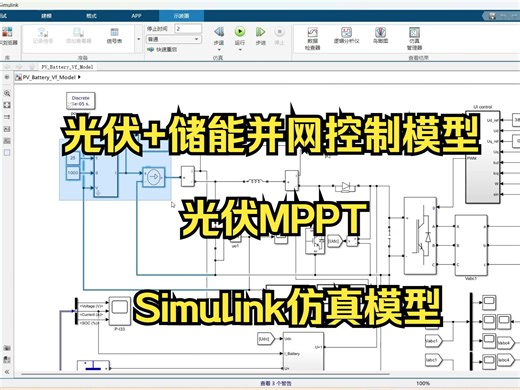
Task: Select the PV_Battery_Vf_Model document tab
Action: coord(67,67)
